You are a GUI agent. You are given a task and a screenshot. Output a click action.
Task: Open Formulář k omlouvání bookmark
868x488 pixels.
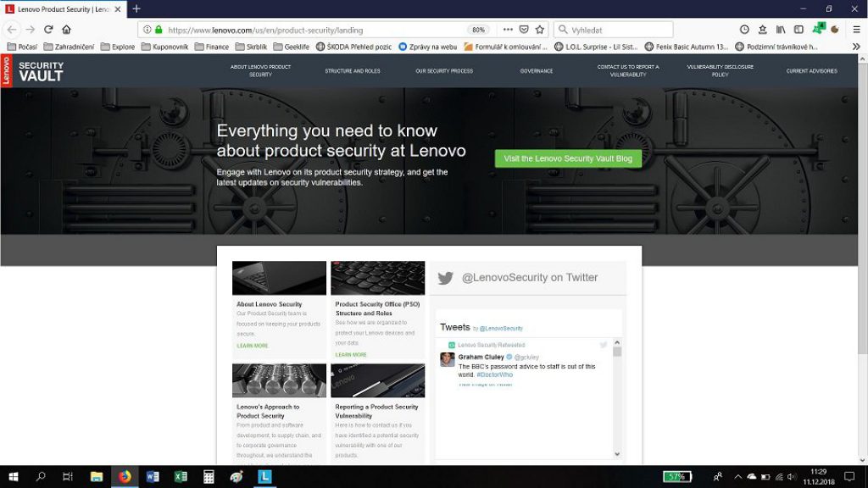coord(505,47)
